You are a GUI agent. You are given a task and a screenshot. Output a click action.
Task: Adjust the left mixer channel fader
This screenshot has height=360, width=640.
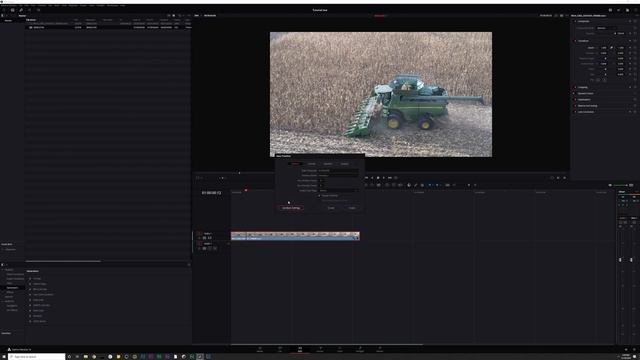tap(620, 260)
